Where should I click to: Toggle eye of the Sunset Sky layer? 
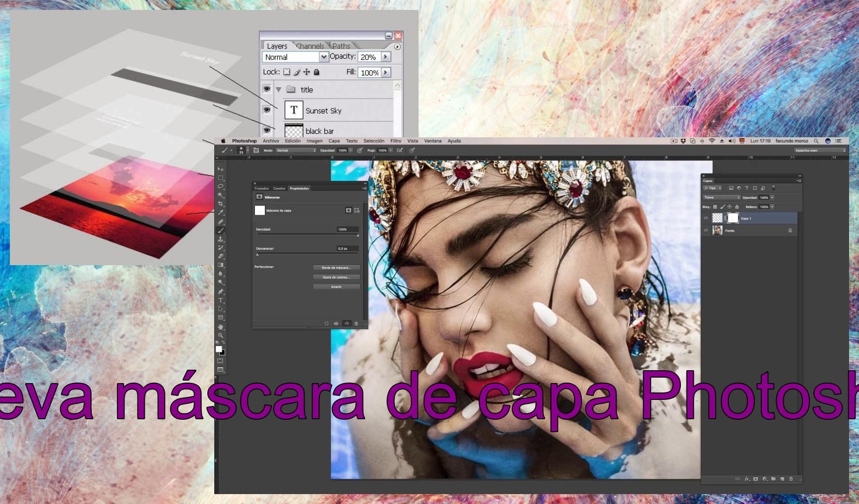point(267,110)
